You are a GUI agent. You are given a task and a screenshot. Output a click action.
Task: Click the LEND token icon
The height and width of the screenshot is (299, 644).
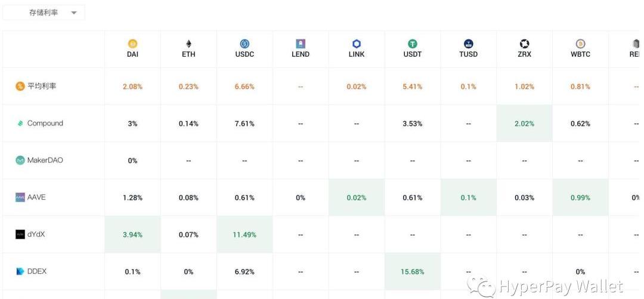coord(301,44)
